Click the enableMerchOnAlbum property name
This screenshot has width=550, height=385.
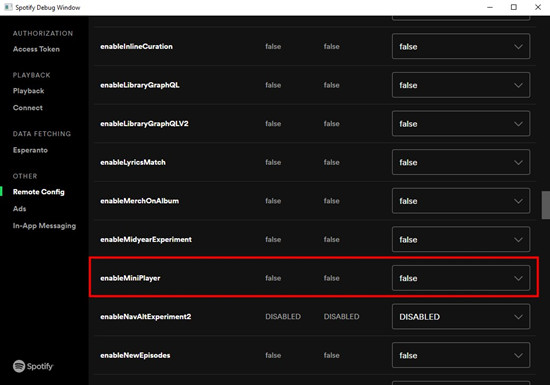(x=139, y=201)
